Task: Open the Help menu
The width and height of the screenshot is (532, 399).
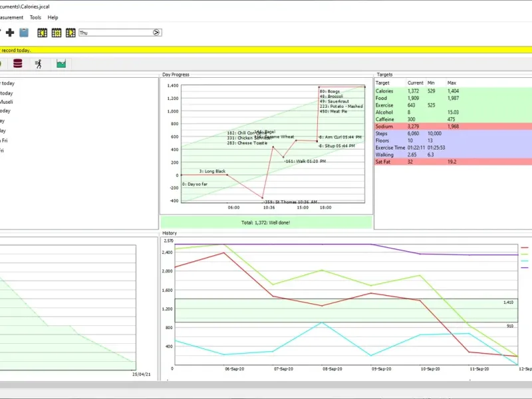Action: (x=53, y=17)
